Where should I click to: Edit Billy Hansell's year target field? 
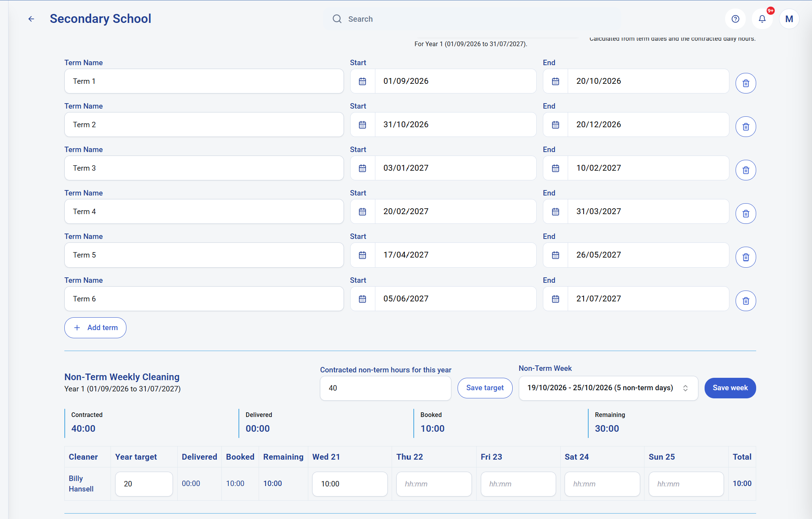[144, 484]
